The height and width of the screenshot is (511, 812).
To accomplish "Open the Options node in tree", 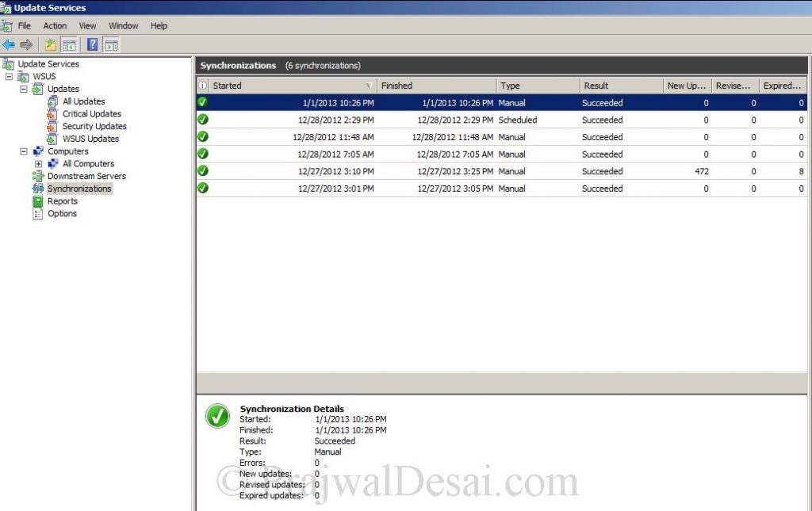I will (x=62, y=214).
